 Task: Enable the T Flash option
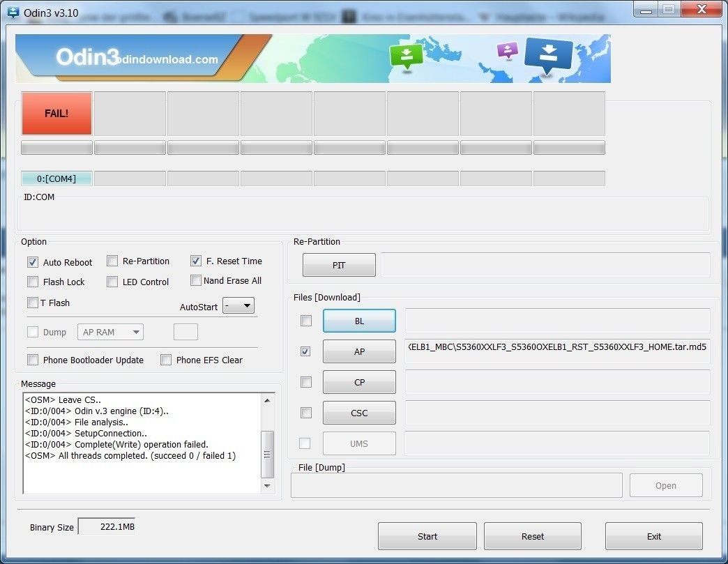pos(33,303)
